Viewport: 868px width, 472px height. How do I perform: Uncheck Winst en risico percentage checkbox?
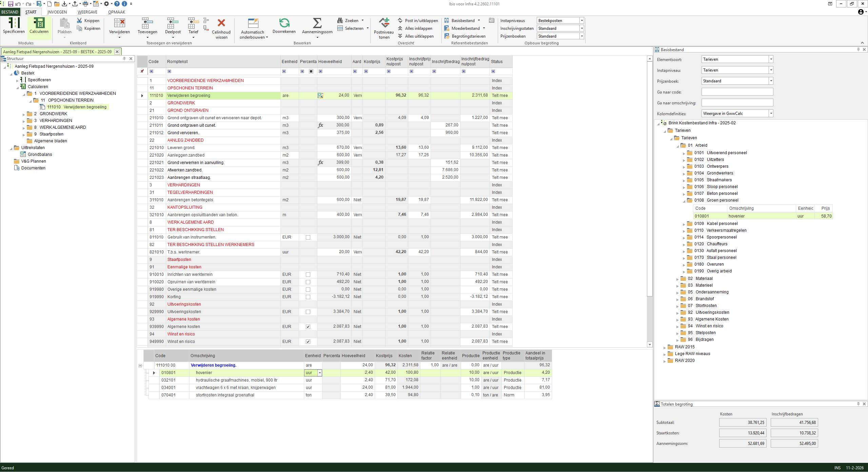[308, 342]
